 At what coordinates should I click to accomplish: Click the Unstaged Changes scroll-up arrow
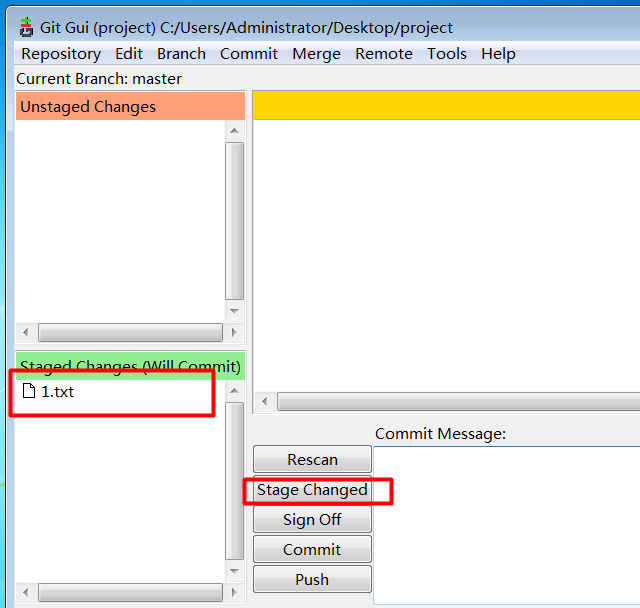(234, 131)
